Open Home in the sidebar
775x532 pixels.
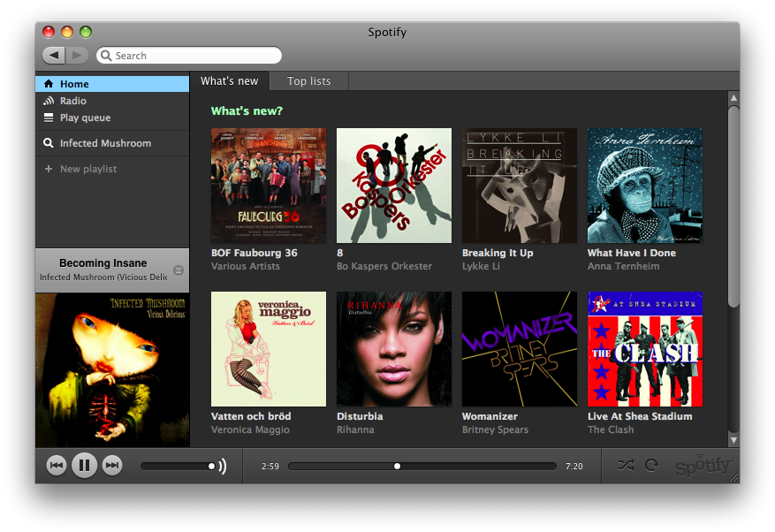click(x=112, y=84)
